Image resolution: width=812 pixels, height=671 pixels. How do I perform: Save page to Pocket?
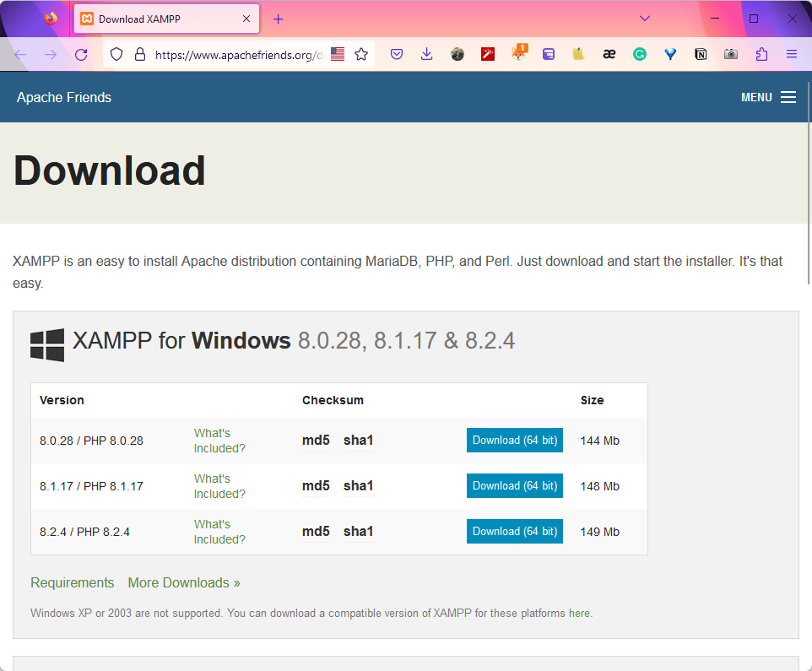pos(397,54)
